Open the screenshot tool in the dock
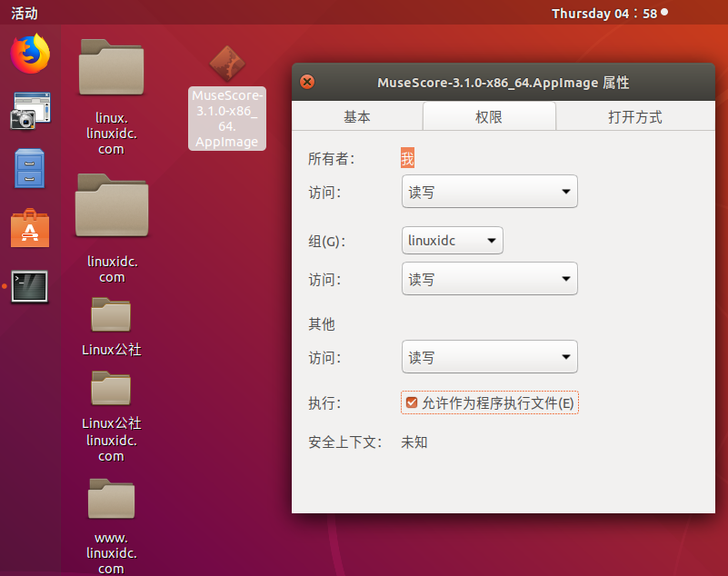 [30, 111]
